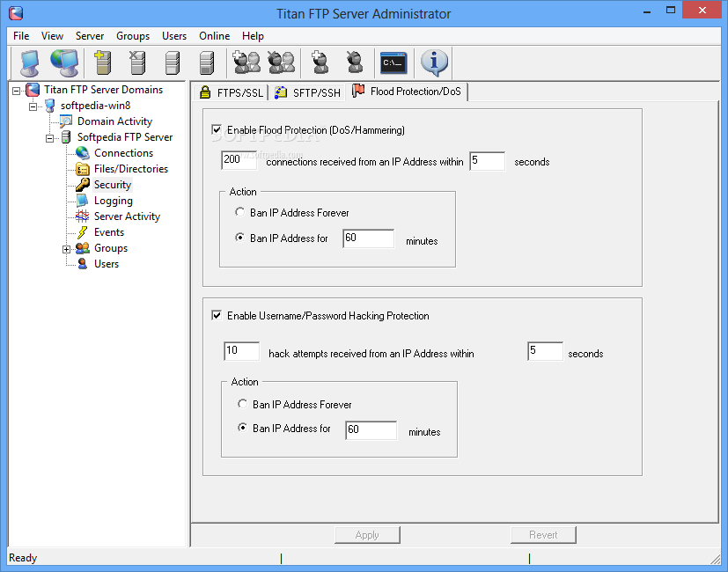The image size is (728, 572).
Task: Open the command console toolbar icon
Action: 393,62
